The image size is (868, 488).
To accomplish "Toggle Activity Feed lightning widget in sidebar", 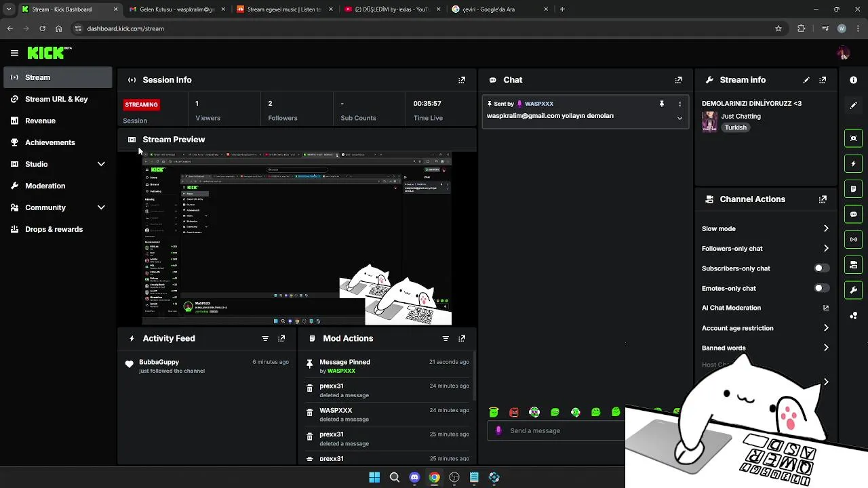I will point(853,163).
